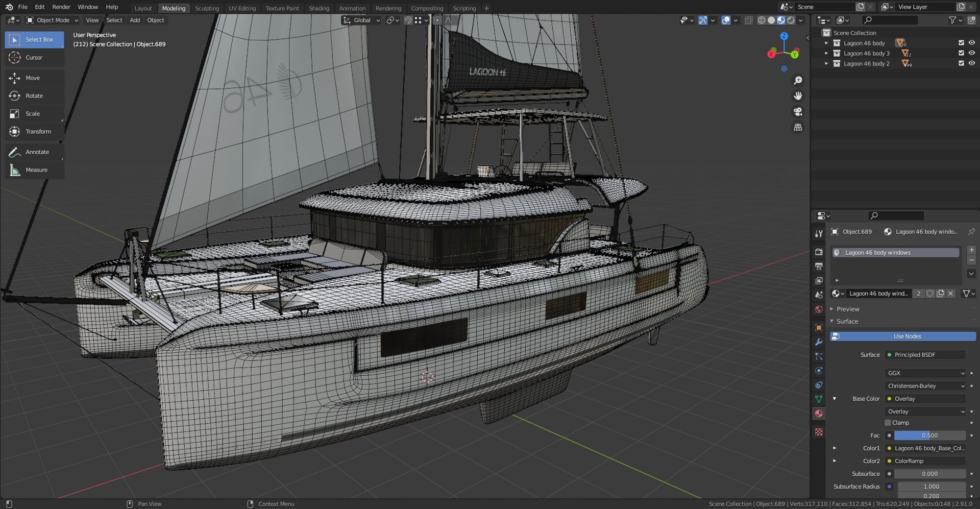
Task: Expand the Color1 input row
Action: pyautogui.click(x=835, y=448)
